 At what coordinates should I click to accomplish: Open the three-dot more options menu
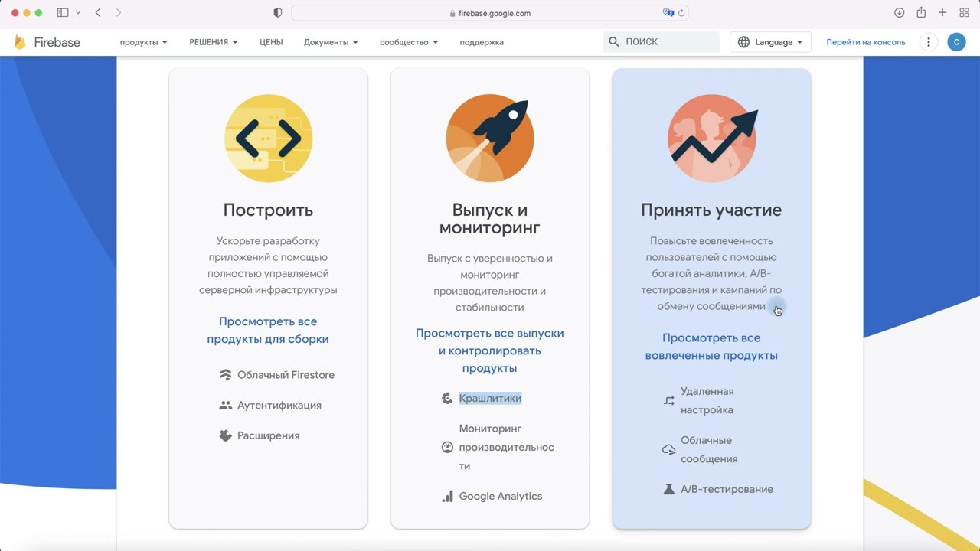pyautogui.click(x=929, y=42)
